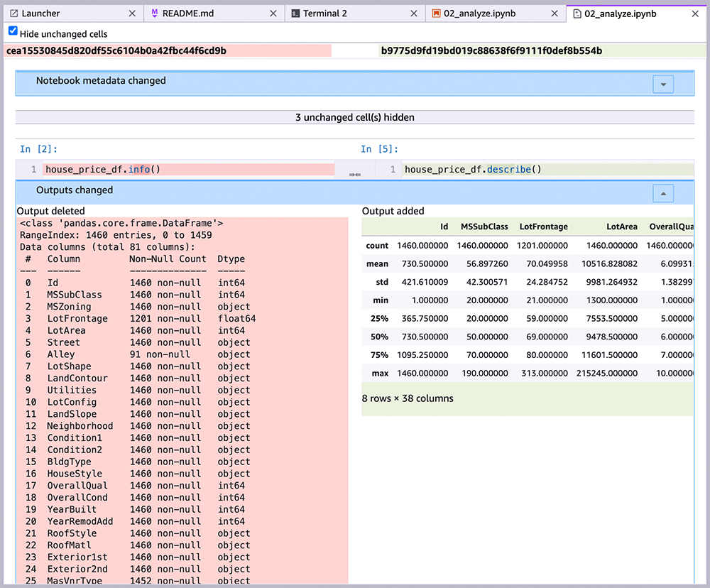The image size is (710, 588).
Task: Click the cell merge arrows icon between code cells
Action: 355,175
